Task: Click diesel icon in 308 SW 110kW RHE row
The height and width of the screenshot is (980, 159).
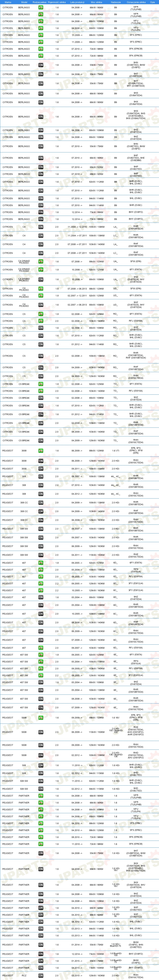Action: [x=41, y=555]
